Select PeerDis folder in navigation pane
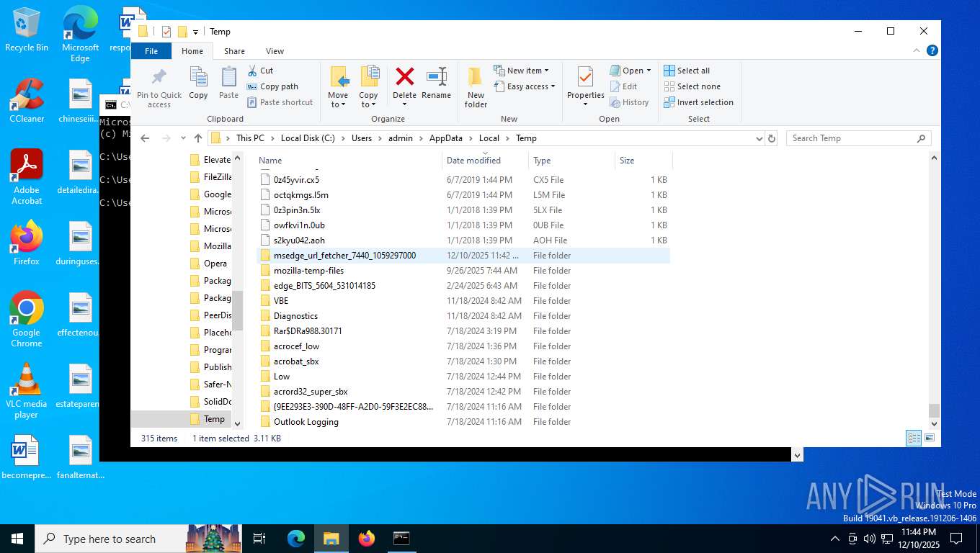 [x=210, y=315]
